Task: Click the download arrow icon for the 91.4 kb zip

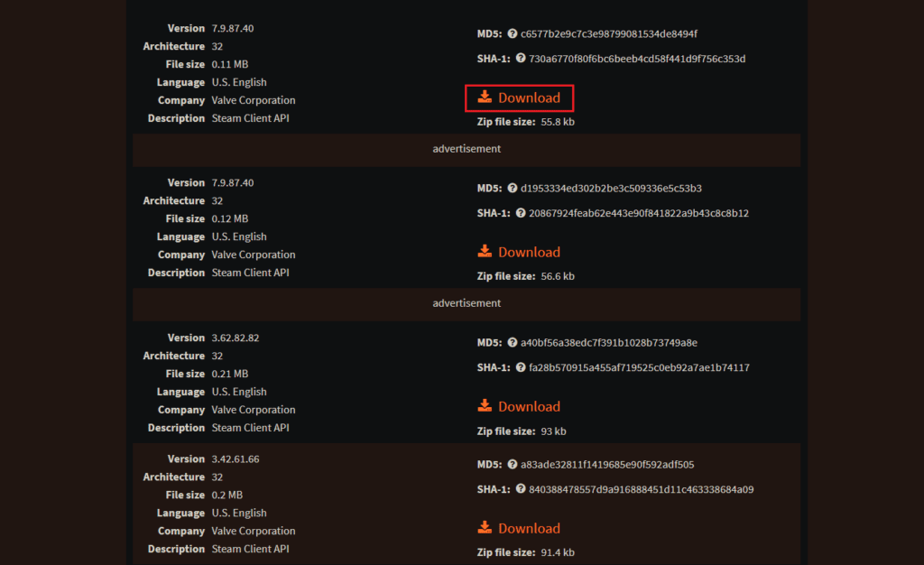Action: pyautogui.click(x=485, y=527)
